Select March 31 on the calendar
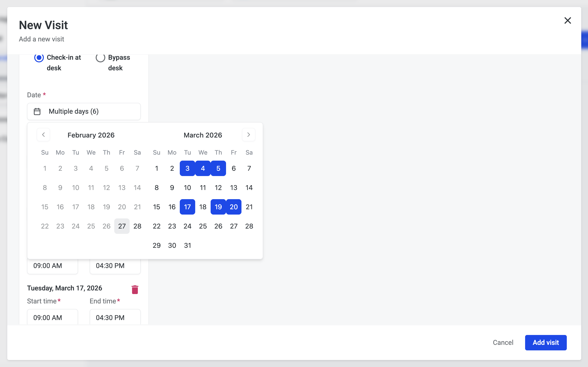588x367 pixels. [187, 245]
